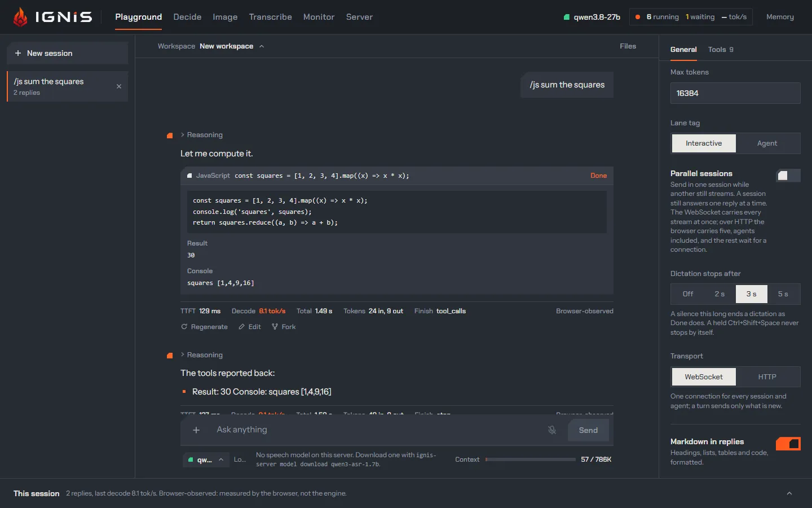Switch to the Monitor tab

[x=319, y=17]
